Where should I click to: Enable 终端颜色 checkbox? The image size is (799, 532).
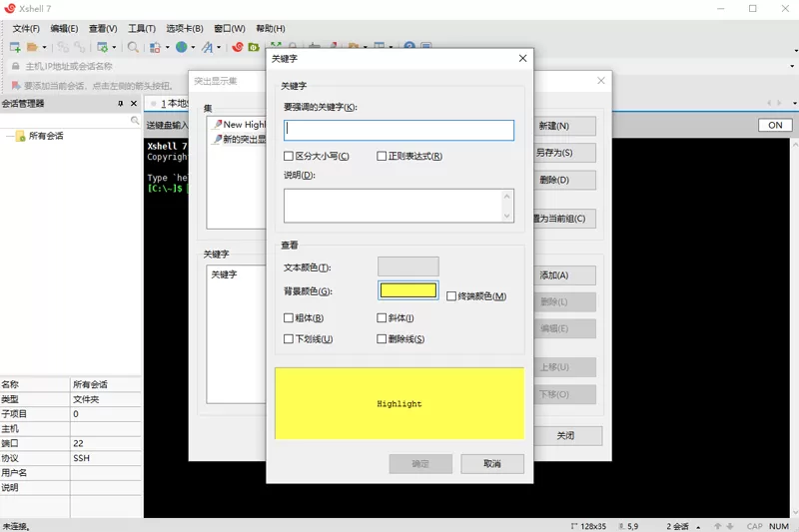pos(451,296)
